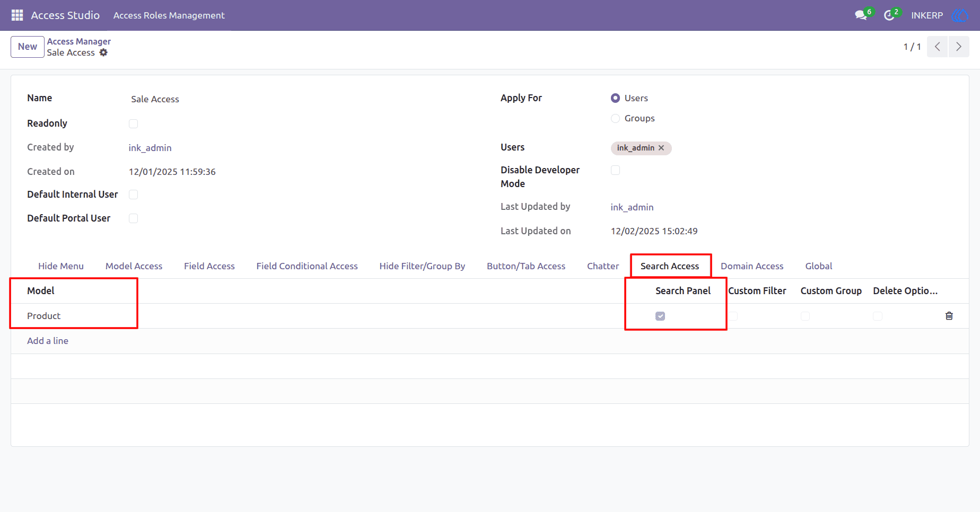Image resolution: width=980 pixels, height=512 pixels.
Task: Go to the next record arrow
Action: (x=959, y=47)
